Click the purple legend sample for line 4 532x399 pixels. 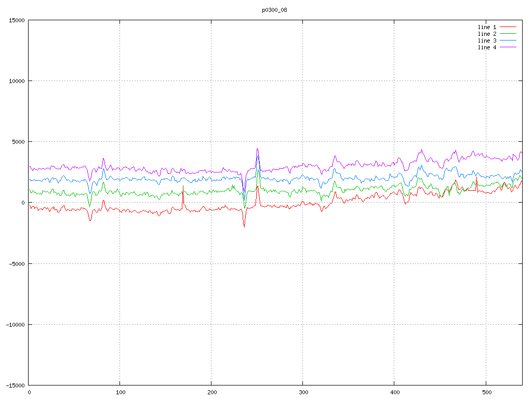click(508, 47)
